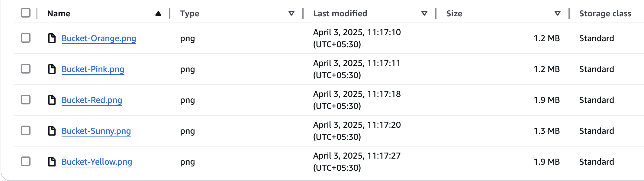This screenshot has width=644, height=181.
Task: Click the Storage class column header
Action: coord(605,13)
